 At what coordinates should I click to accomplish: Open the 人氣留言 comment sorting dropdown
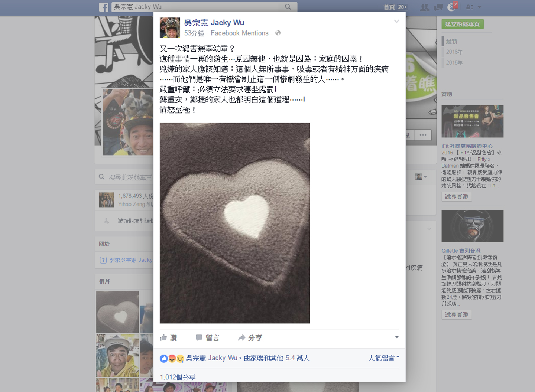click(x=384, y=358)
